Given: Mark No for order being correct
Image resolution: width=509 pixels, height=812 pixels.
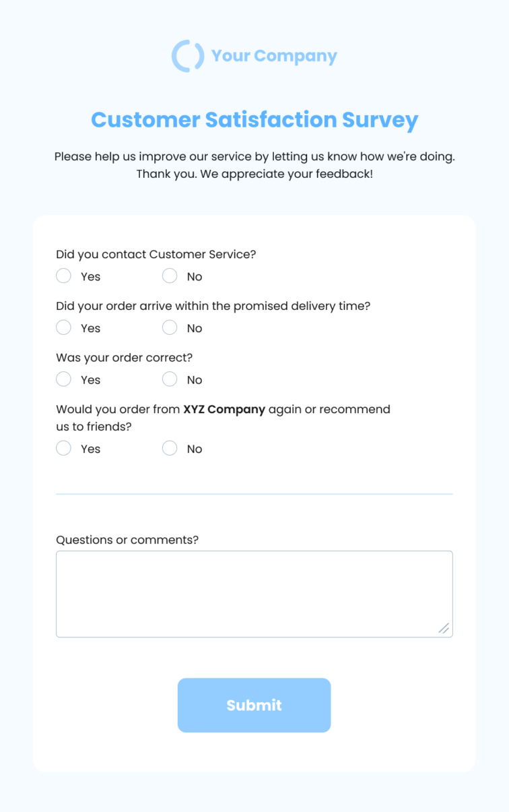Looking at the screenshot, I should pyautogui.click(x=170, y=379).
